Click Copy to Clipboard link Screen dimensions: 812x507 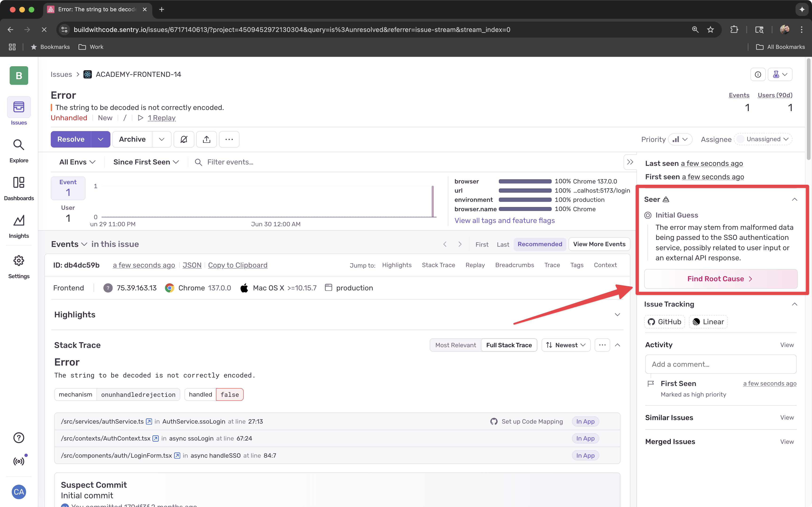238,265
